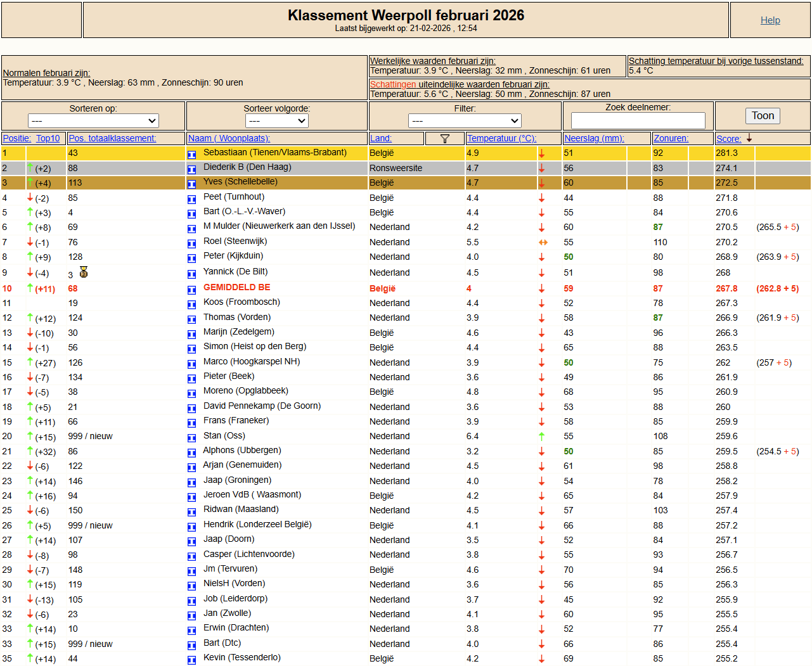This screenshot has height=666, width=812.
Task: Click the medal icon in Yannick's row
Action: click(84, 272)
